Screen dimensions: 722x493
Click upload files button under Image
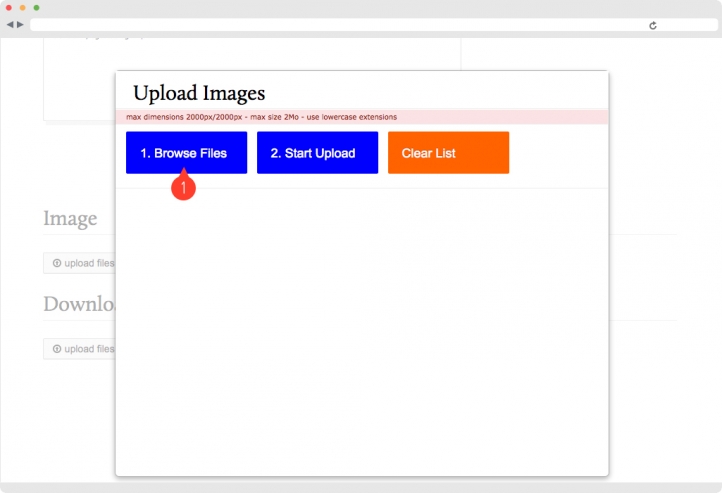(x=80, y=263)
